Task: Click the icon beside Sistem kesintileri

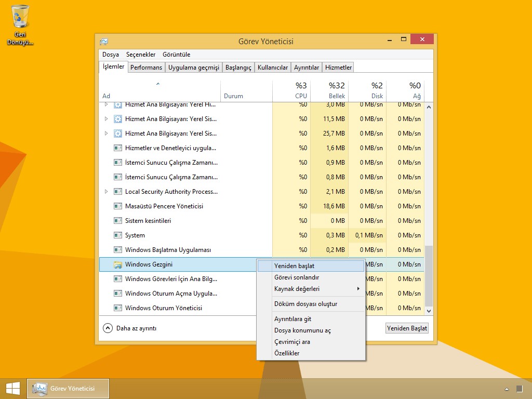Action: pos(118,221)
